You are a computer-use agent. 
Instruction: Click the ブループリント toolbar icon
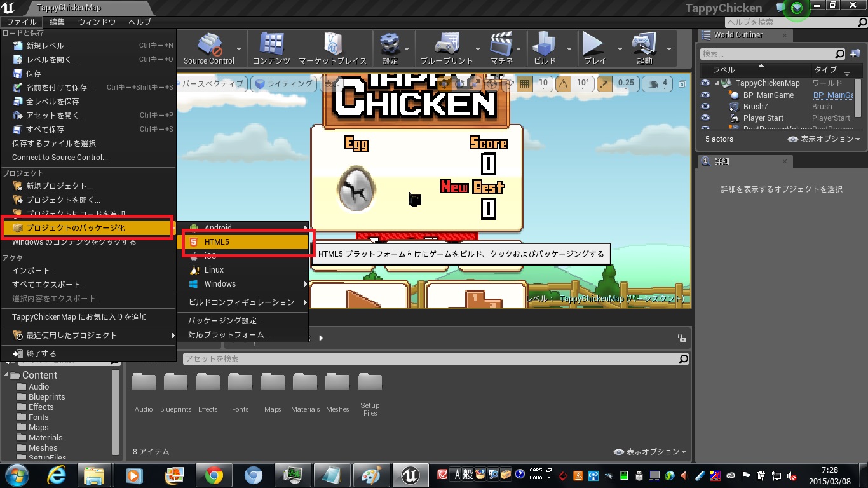pos(447,44)
